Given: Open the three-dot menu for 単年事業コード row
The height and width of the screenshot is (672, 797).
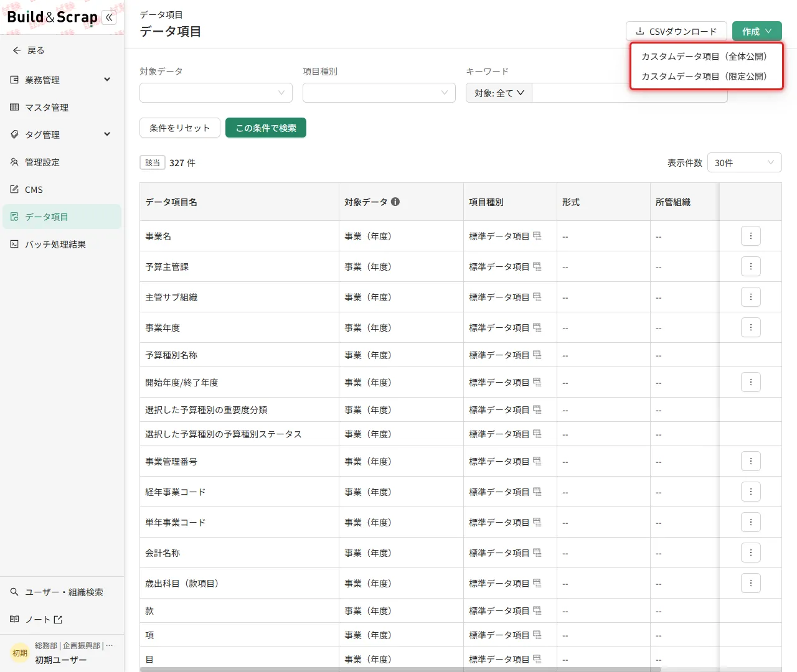Looking at the screenshot, I should point(751,522).
